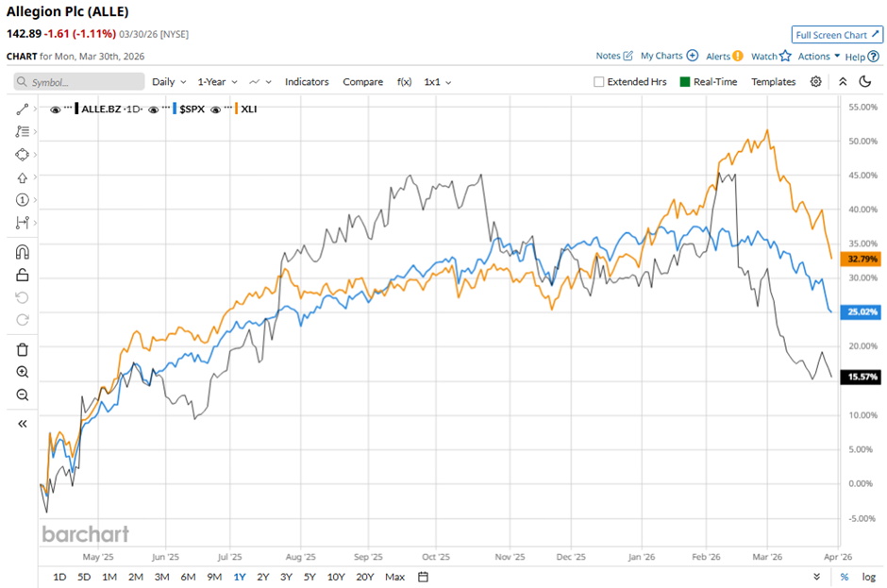The height and width of the screenshot is (588, 887).
Task: Select the trend line drawing tool
Action: coord(22,109)
